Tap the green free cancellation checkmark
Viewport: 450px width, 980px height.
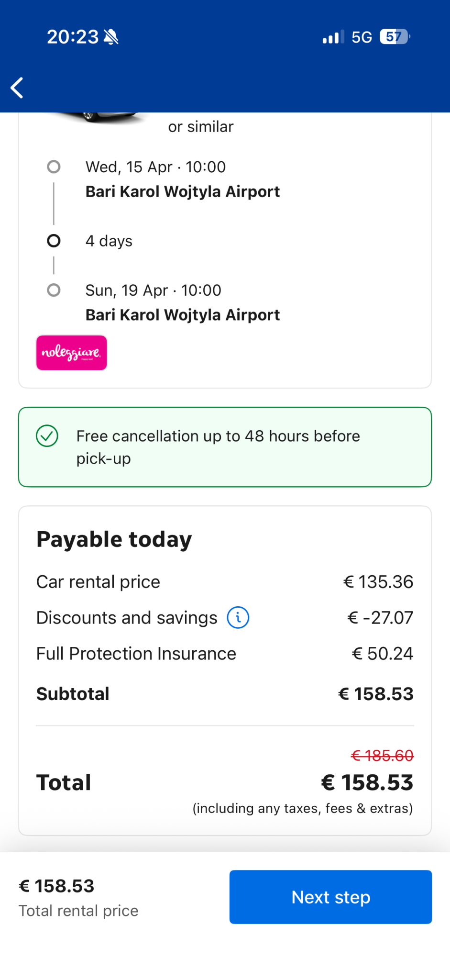coord(47,436)
